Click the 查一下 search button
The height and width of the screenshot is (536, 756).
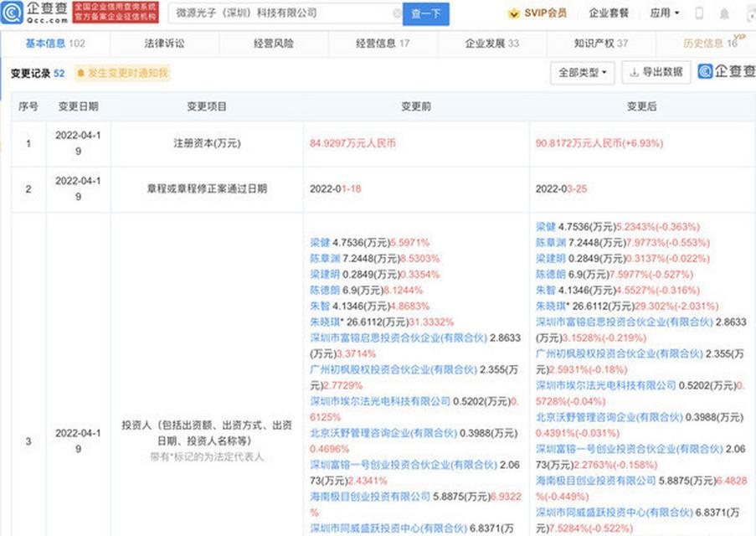pos(426,14)
